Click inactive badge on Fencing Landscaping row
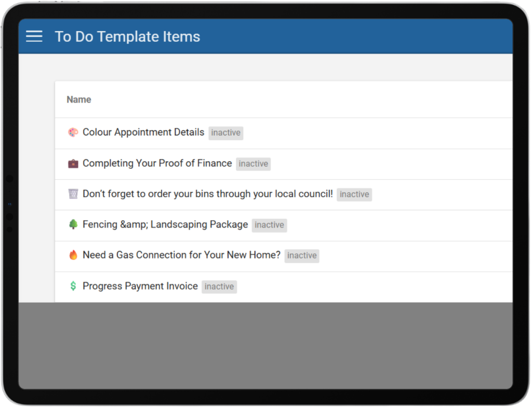Image resolution: width=532 pixels, height=408 pixels. click(x=269, y=225)
